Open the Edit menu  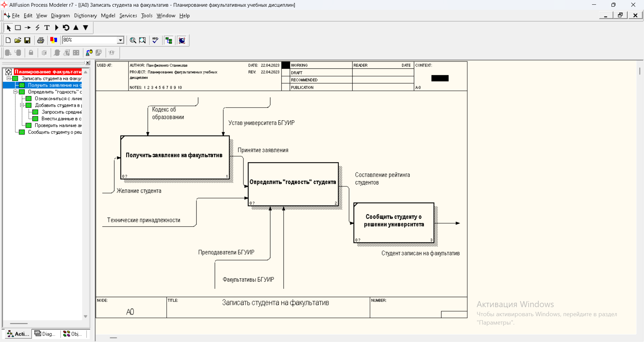click(28, 15)
